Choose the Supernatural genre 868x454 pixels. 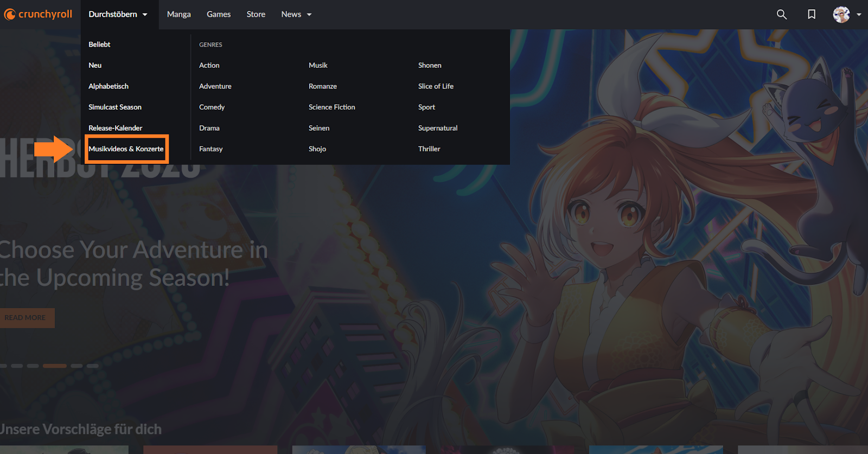[438, 128]
